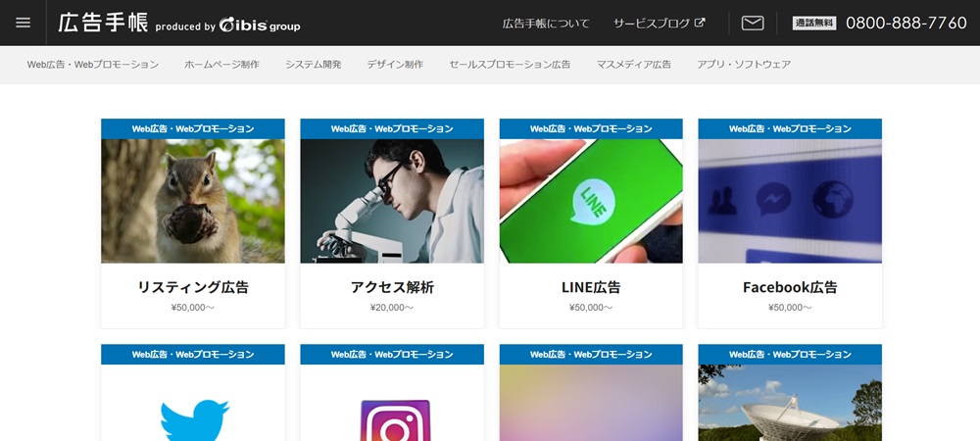Click the external link icon beside サービスブログ
Viewport: 980px width, 441px height.
click(700, 23)
